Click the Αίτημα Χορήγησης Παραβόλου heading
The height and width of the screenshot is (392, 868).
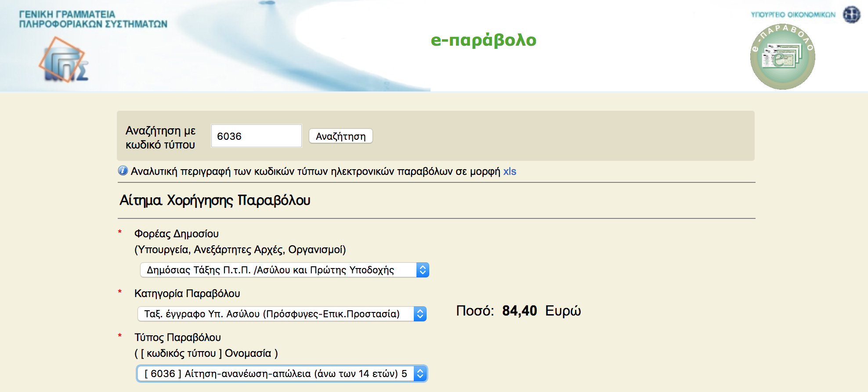215,200
